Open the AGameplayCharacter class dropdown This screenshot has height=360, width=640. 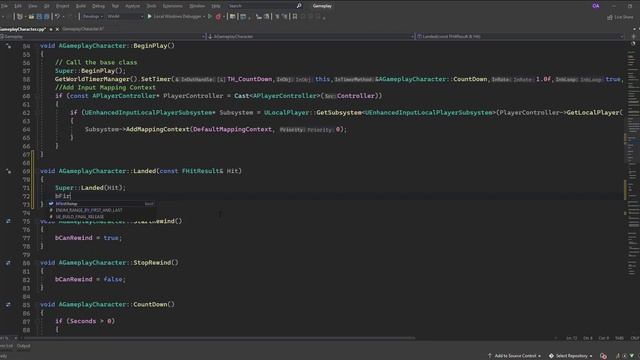point(310,36)
